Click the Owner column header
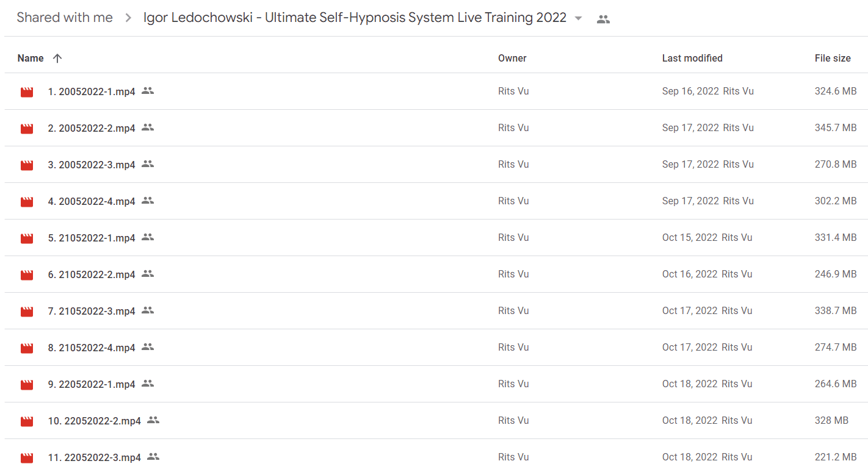The image size is (868, 472). point(512,59)
